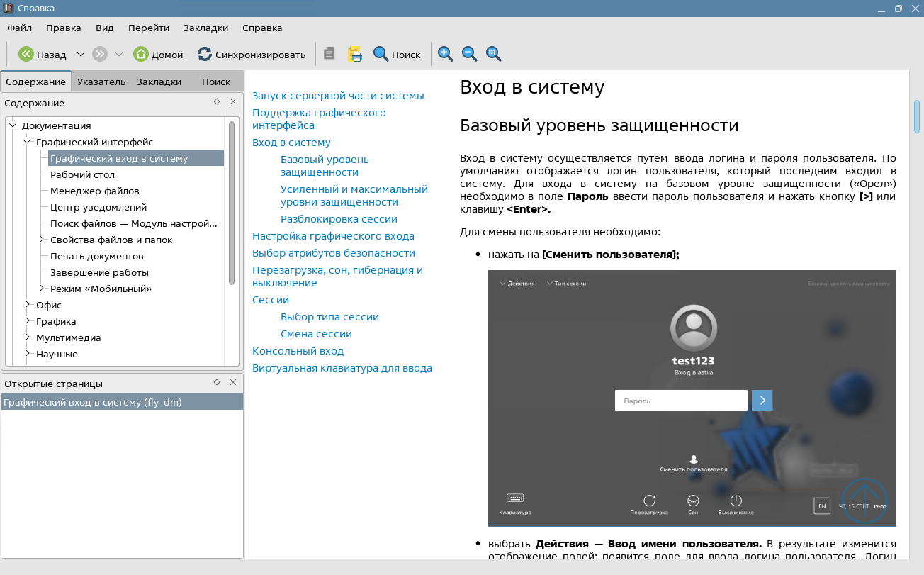Click the Назад back arrow icon
The width and height of the screenshot is (924, 575).
[x=26, y=54]
